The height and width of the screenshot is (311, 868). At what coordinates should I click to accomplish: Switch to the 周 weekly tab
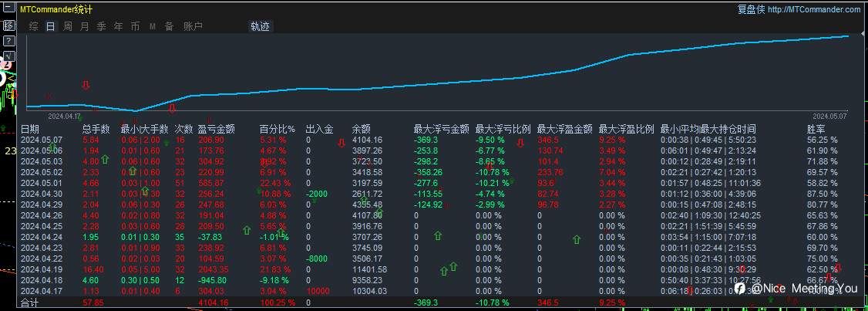68,26
